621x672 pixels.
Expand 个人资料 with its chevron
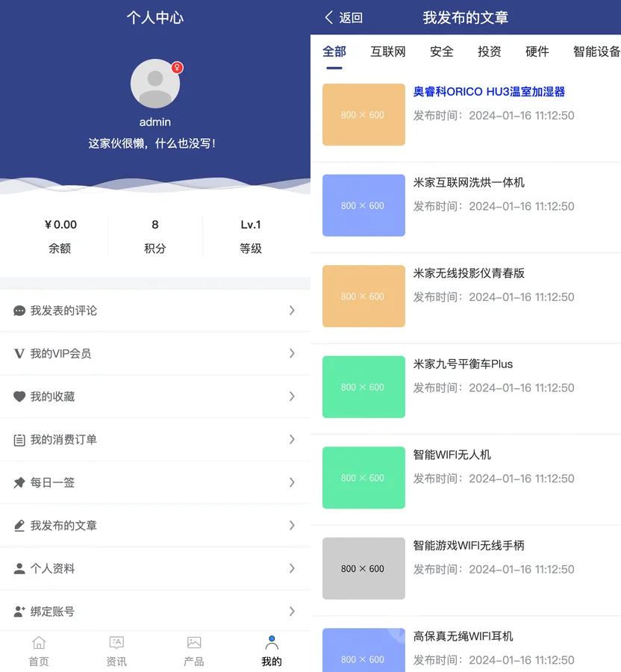pyautogui.click(x=292, y=568)
